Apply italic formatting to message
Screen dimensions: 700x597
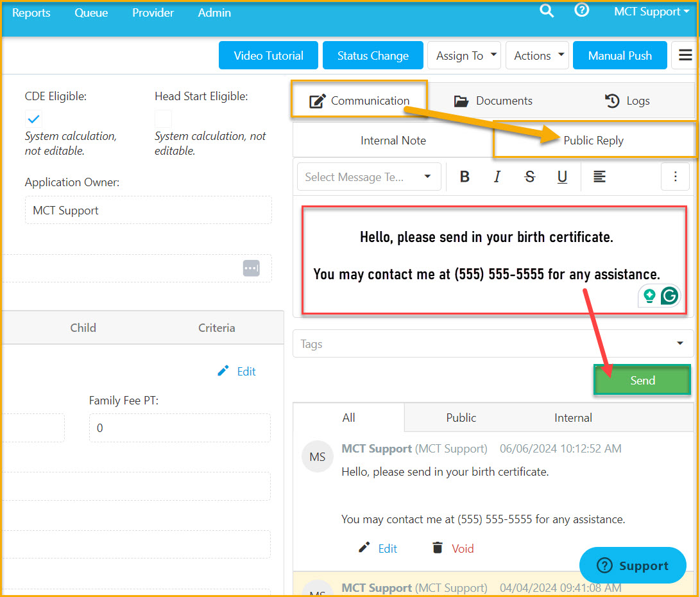click(497, 177)
